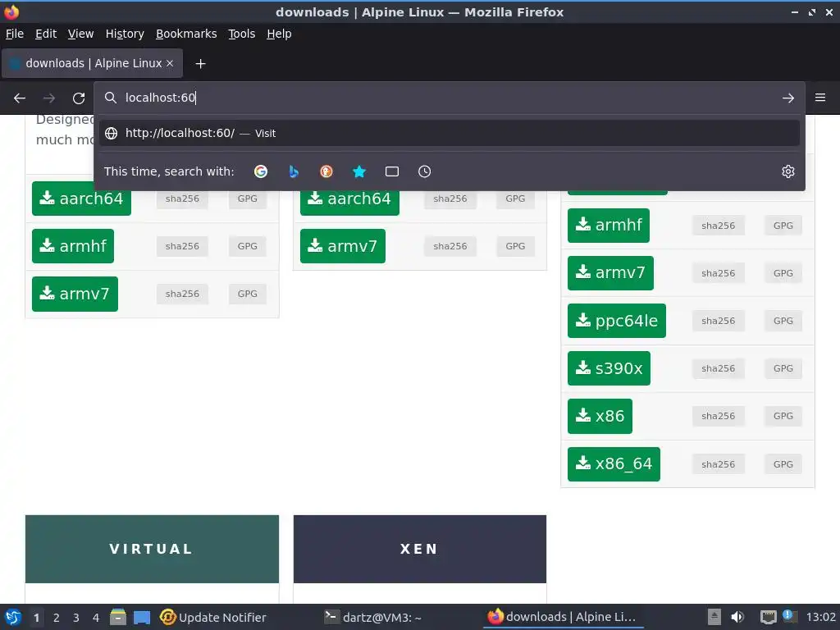The width and height of the screenshot is (840, 630).
Task: Open search settings gear icon
Action: click(x=788, y=171)
